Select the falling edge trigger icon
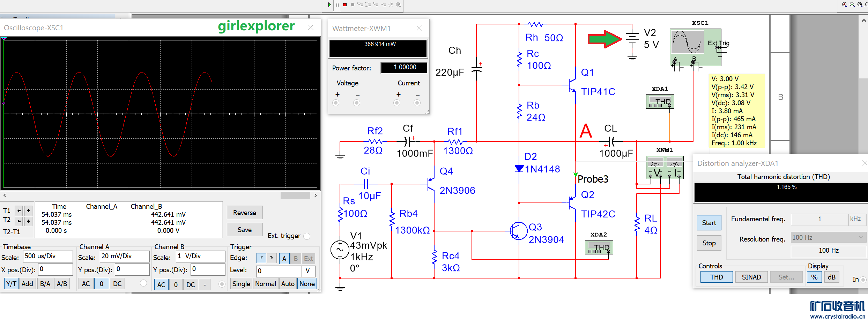Viewport: 868px width, 321px height. (x=272, y=258)
